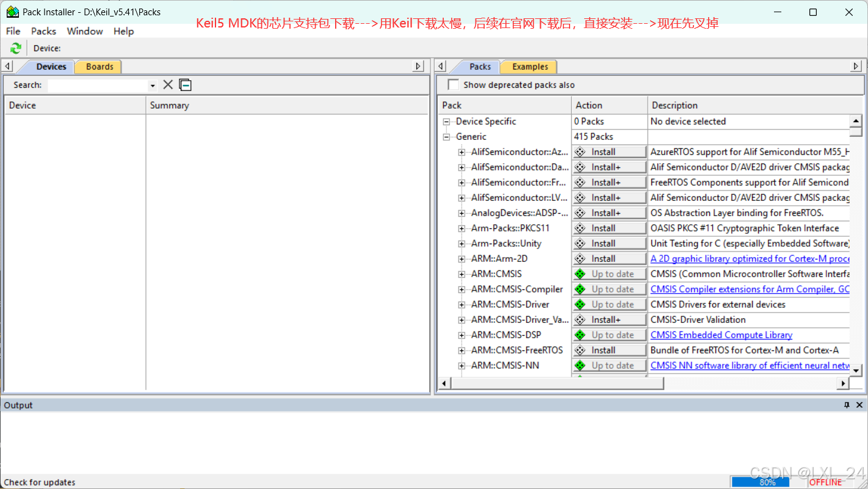Switch to the Examples tab

[x=530, y=67]
